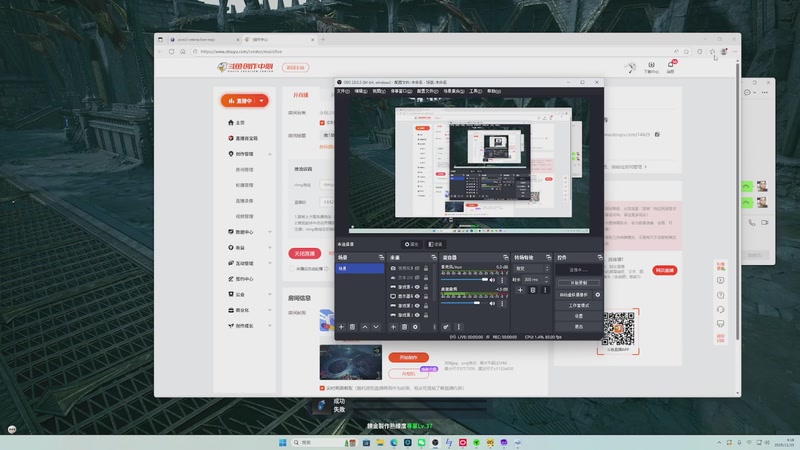This screenshot has width=800, height=450.
Task: Move scene up with Scenes dock arrow
Action: coord(365,327)
